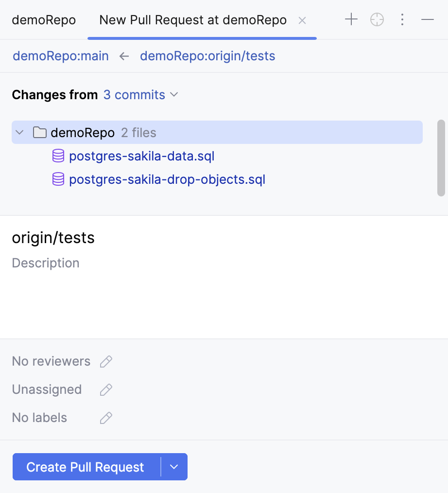
Task: Edit labels using the pencil icon
Action: (105, 418)
